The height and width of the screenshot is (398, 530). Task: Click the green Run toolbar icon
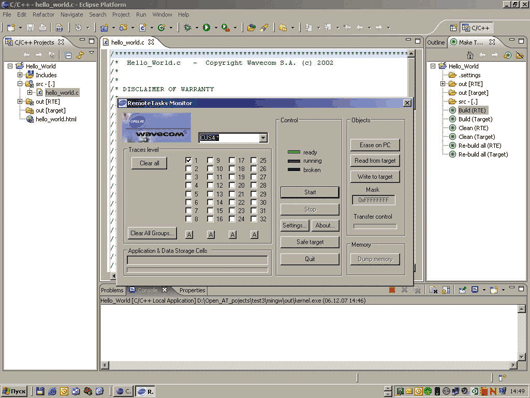tap(206, 28)
